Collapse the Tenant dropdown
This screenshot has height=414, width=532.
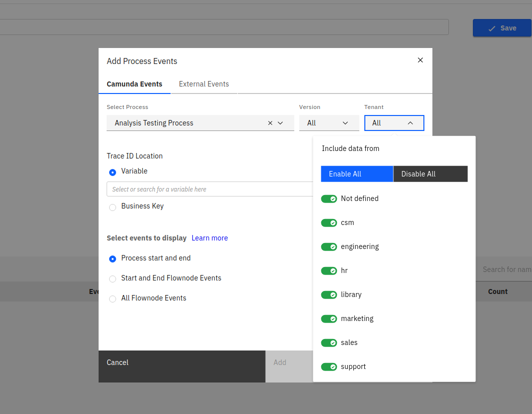(394, 123)
